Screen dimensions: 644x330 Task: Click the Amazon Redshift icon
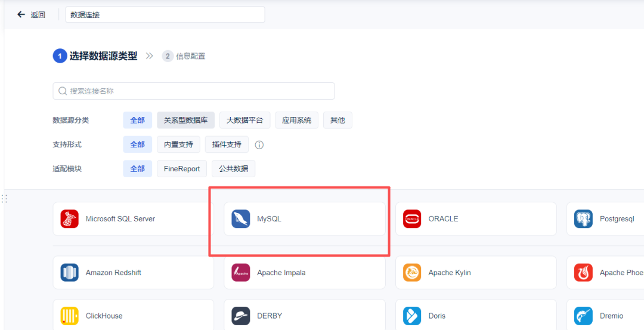(x=69, y=273)
